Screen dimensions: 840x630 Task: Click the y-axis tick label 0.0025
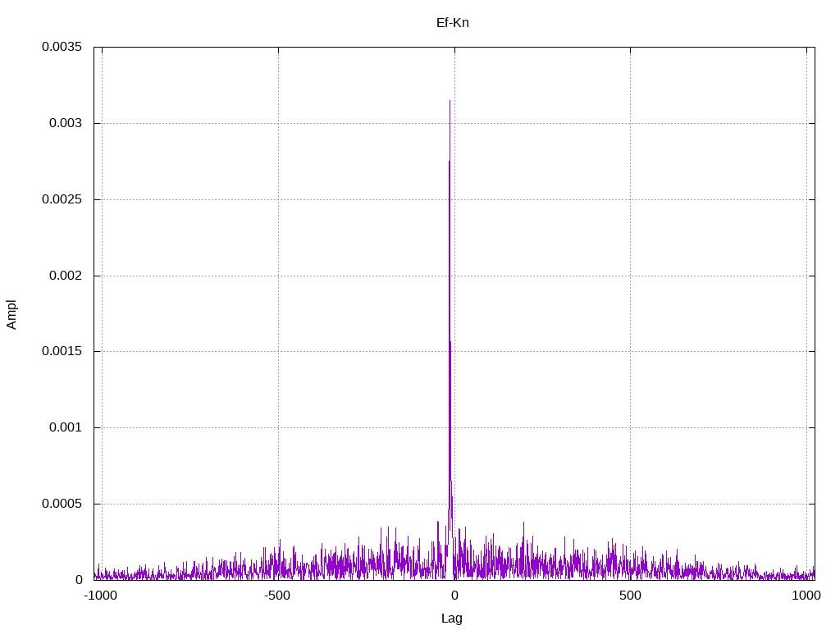click(62, 199)
